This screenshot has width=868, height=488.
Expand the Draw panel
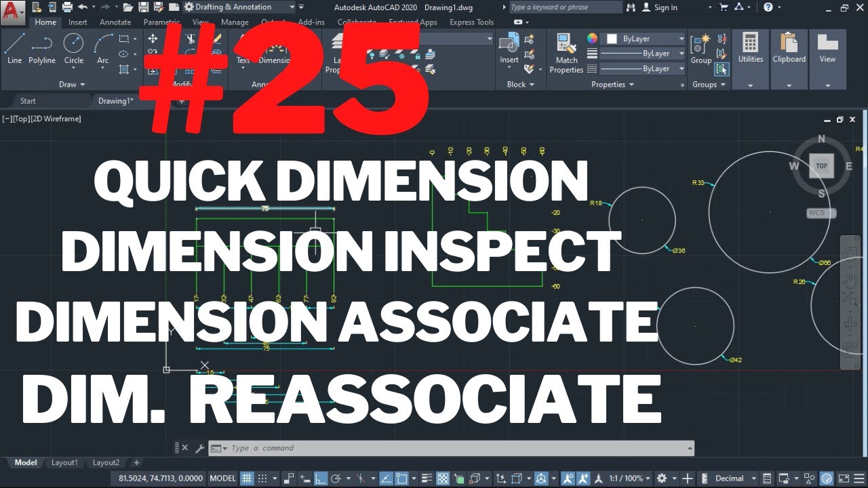click(72, 85)
